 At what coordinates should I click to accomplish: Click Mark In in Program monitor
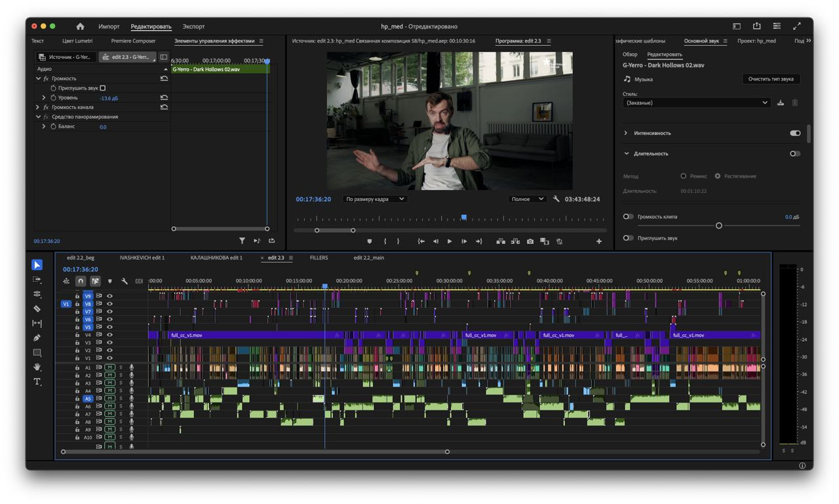coord(385,241)
